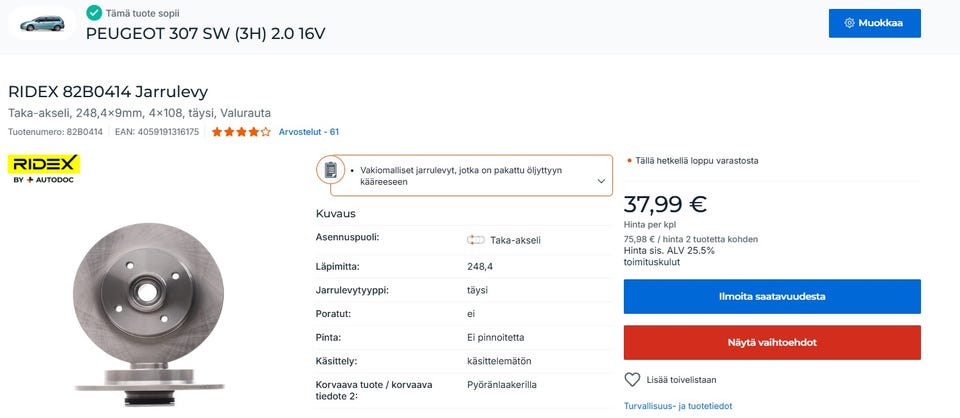Click the out-of-stock red status dot

tap(629, 160)
